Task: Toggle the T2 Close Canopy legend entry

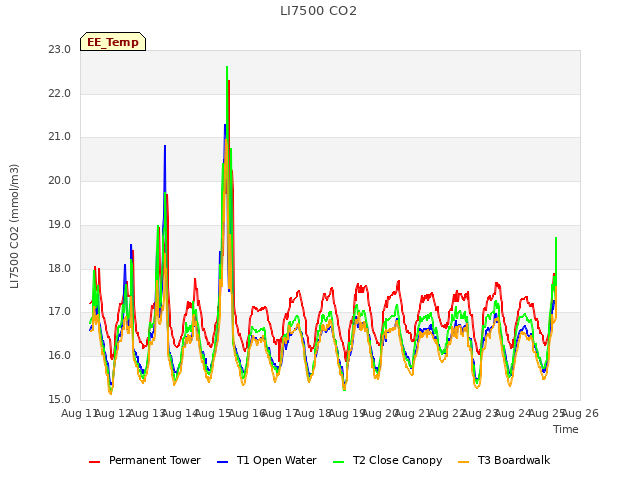Action: point(387,460)
